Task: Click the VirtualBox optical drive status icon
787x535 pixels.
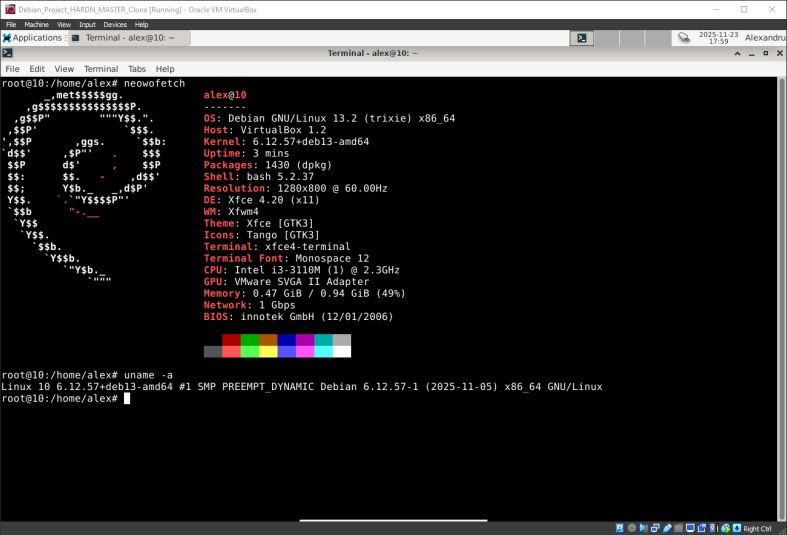Action: point(632,528)
